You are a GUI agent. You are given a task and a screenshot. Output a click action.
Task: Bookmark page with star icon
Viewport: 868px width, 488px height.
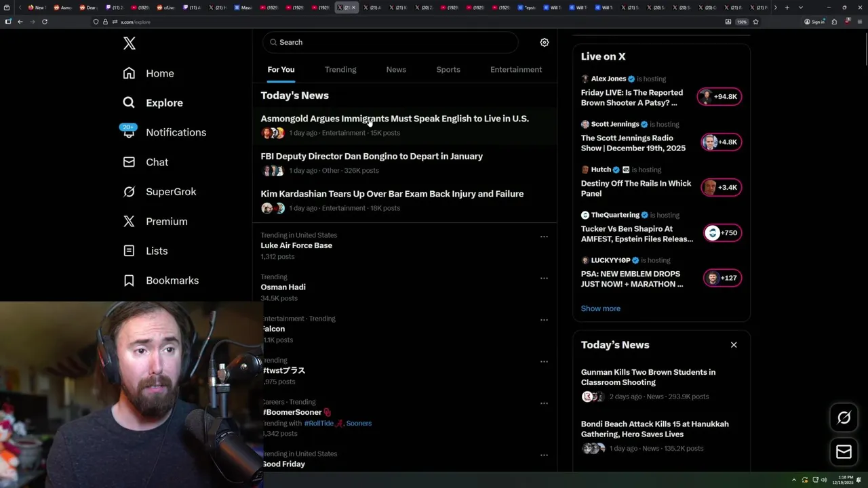(x=755, y=22)
